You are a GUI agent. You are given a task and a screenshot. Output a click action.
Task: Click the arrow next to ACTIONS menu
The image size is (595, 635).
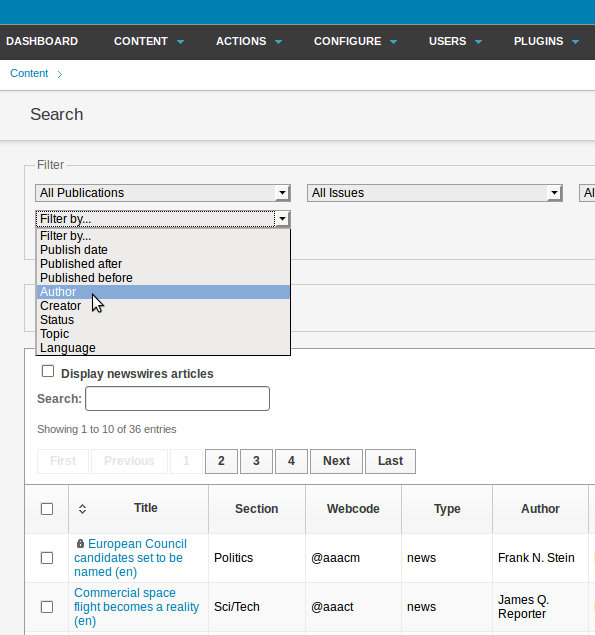[x=279, y=42]
